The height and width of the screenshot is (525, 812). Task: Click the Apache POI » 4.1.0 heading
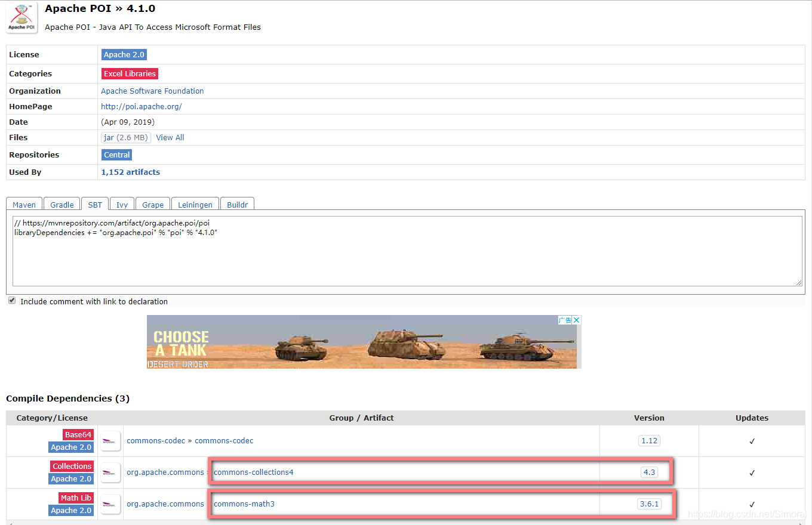pos(100,9)
